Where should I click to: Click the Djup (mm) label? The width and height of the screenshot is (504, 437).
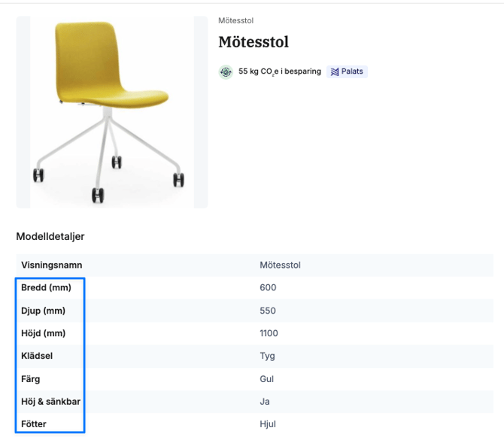(43, 311)
